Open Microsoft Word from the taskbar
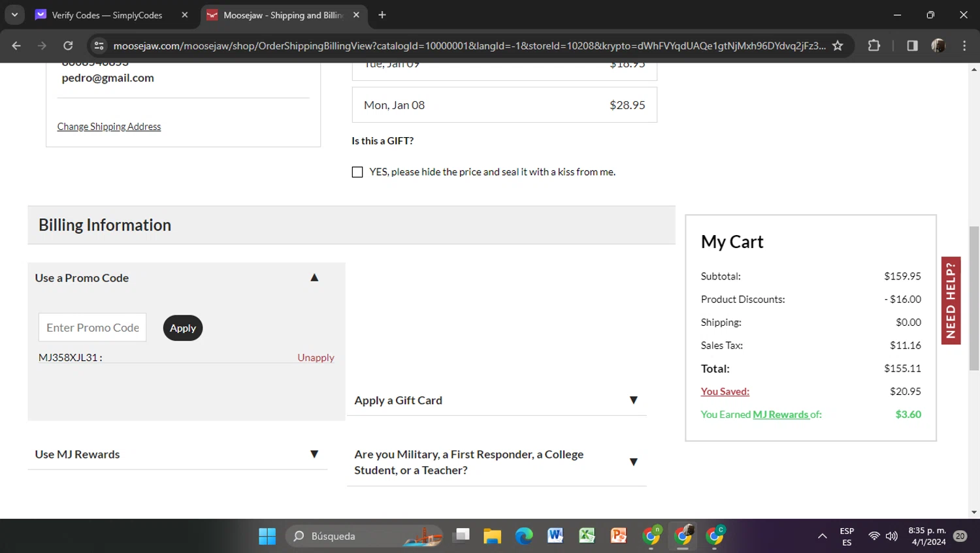 [555, 536]
